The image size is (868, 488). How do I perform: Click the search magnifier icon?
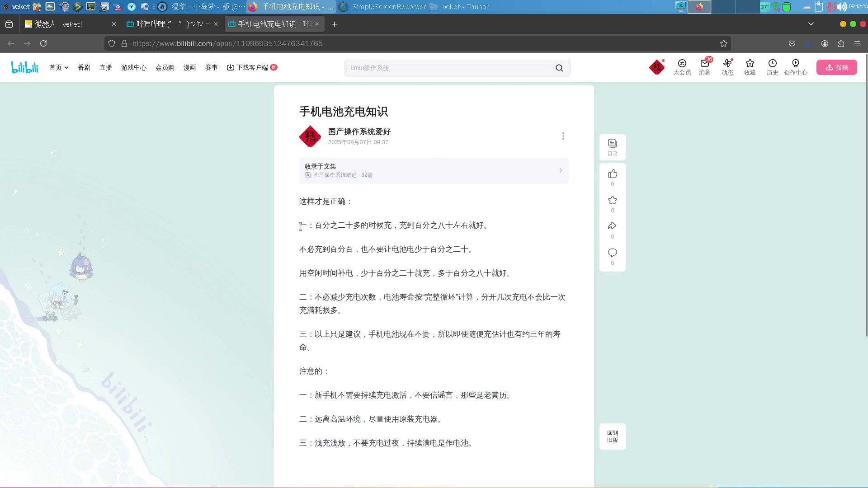coord(559,68)
